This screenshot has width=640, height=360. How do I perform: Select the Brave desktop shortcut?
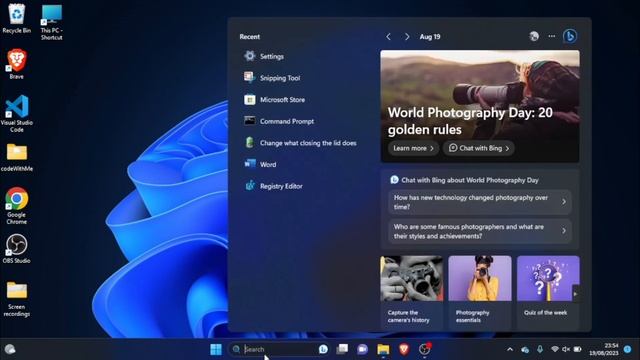pyautogui.click(x=16, y=64)
